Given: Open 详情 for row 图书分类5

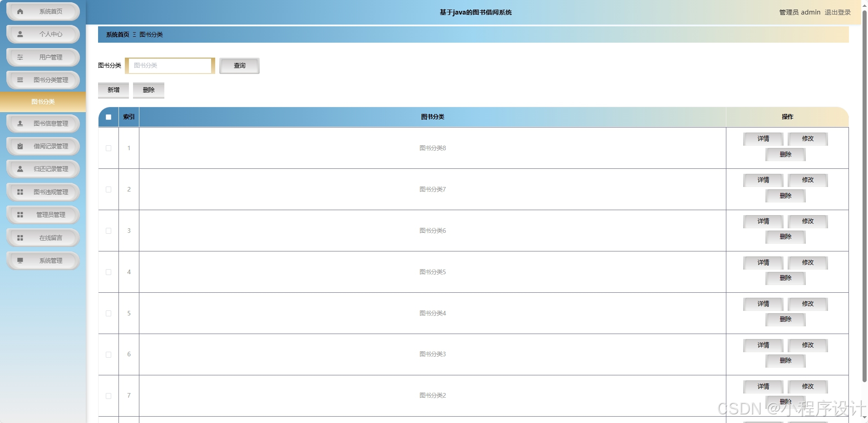Looking at the screenshot, I should [763, 263].
